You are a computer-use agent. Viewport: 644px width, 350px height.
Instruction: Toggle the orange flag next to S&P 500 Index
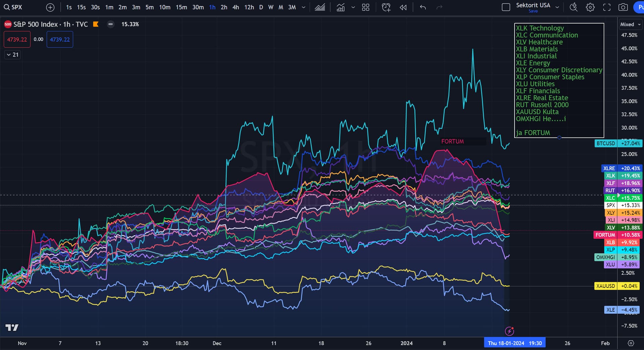pos(96,24)
